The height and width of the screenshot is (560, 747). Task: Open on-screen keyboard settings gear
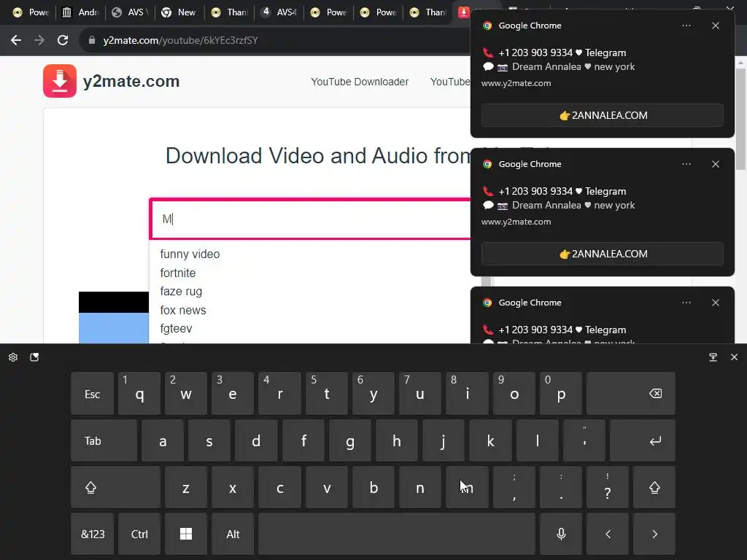[13, 357]
